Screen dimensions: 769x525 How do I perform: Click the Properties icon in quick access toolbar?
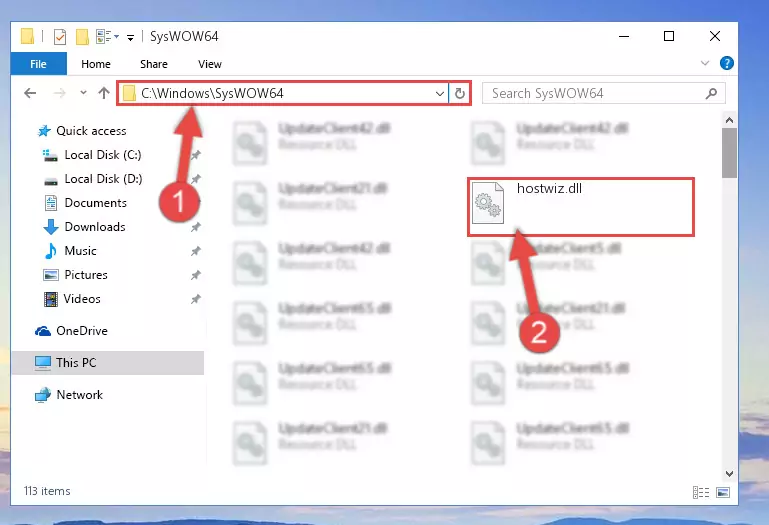tap(60, 37)
